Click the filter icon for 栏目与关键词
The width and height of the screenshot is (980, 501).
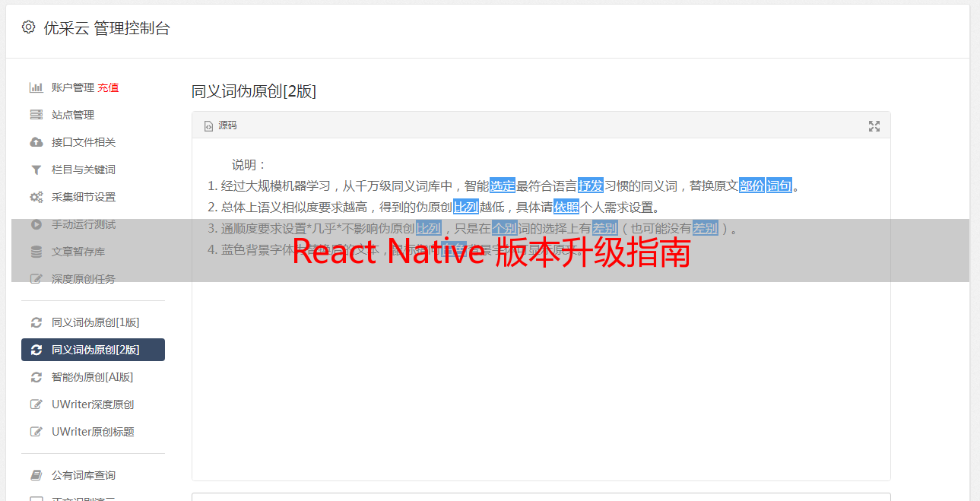point(36,170)
